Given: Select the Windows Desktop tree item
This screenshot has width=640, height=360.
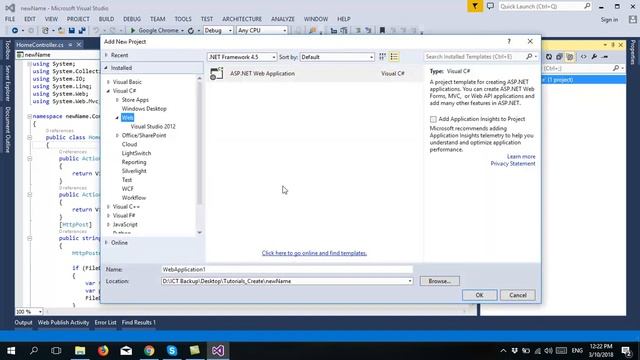Looking at the screenshot, I should (144, 109).
